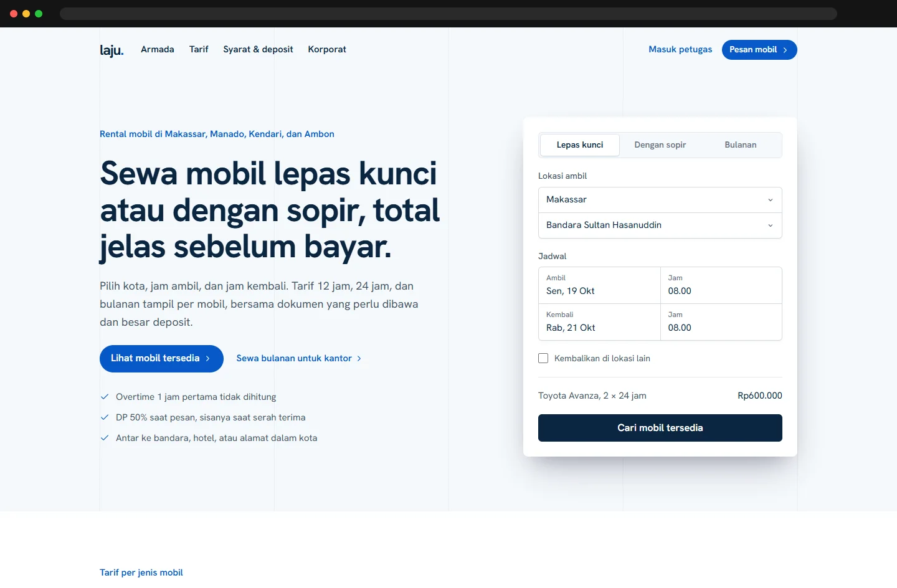The image size is (897, 588).
Task: Click the Rental mobil di Makassar tagline
Action: [217, 134]
